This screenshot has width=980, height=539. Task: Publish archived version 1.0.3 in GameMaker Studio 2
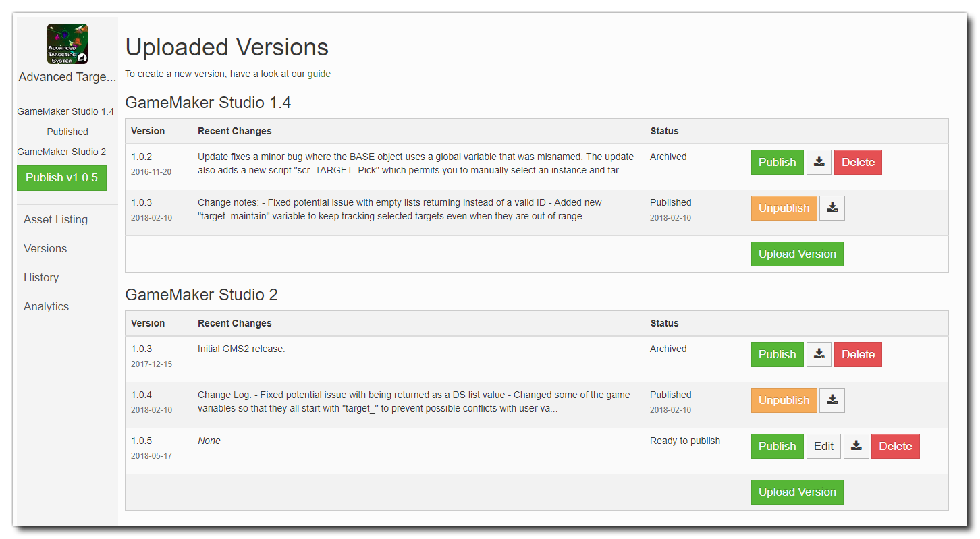pyautogui.click(x=777, y=354)
